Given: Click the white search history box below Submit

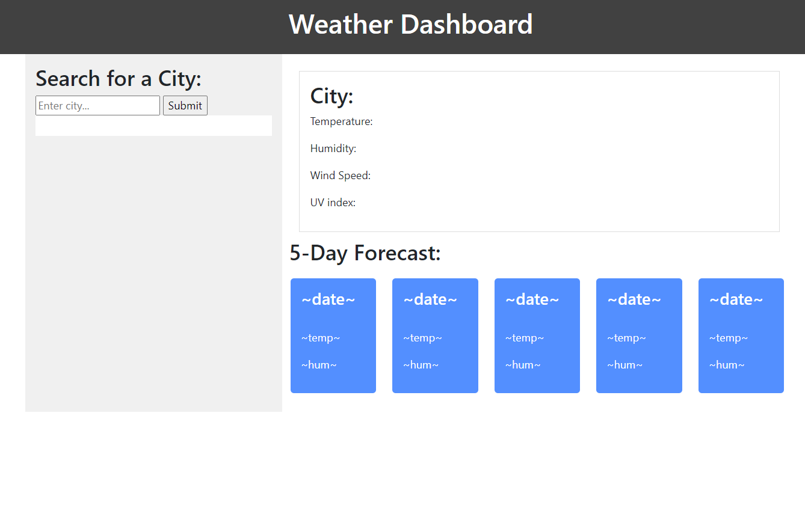Looking at the screenshot, I should 153,126.
